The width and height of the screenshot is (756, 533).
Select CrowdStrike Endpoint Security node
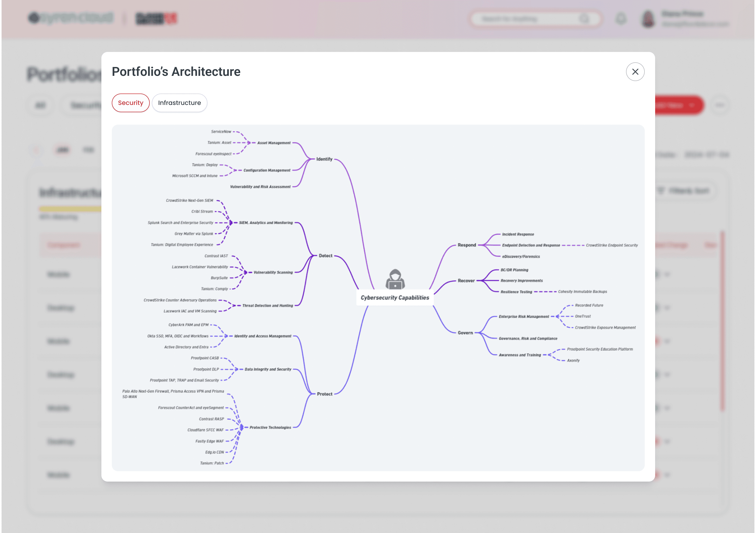click(612, 245)
